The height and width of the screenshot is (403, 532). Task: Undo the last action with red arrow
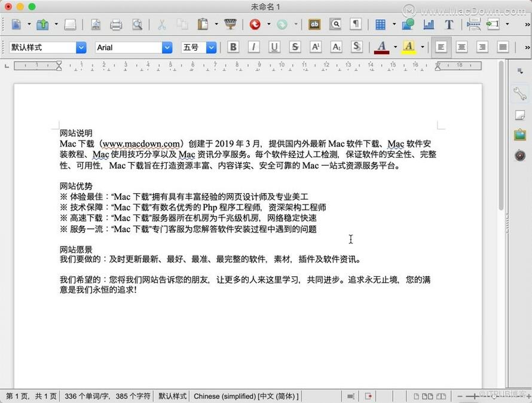point(255,25)
